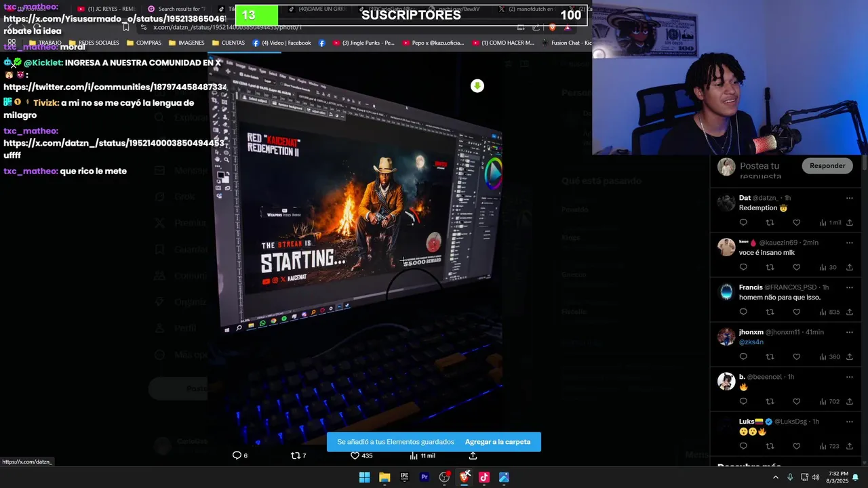Switch to the manofdutch en X tab
Image resolution: width=868 pixels, height=488 pixels.
[x=526, y=9]
